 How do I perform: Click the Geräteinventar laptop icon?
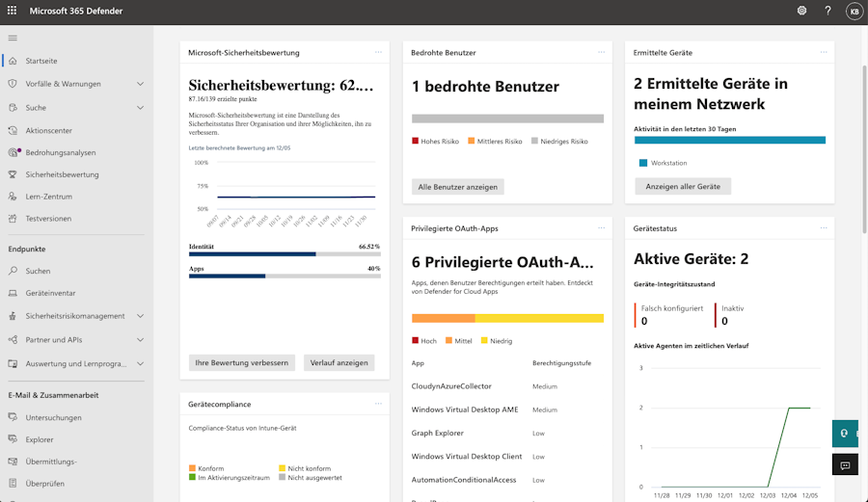point(13,293)
